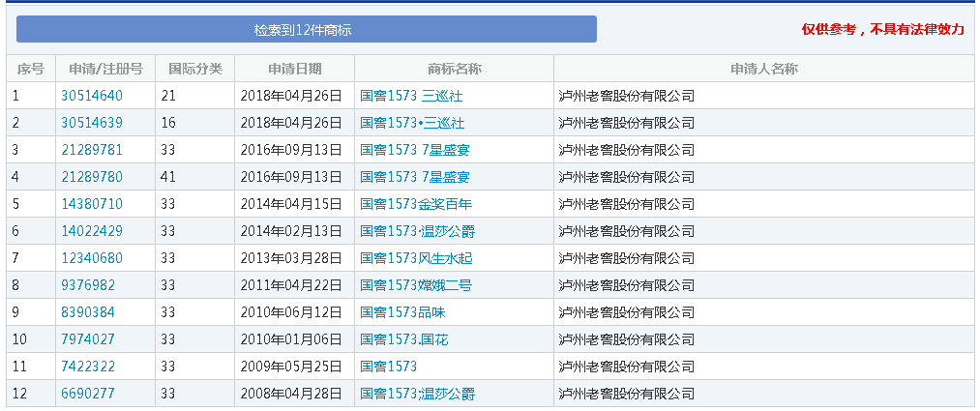Click the 申请人名称 column header

pyautogui.click(x=763, y=69)
